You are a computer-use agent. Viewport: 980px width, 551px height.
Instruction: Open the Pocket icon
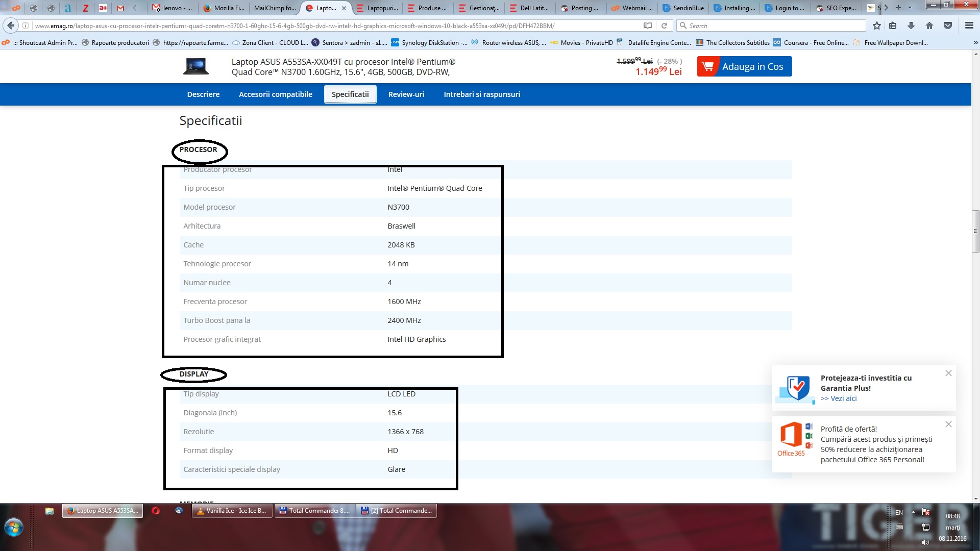click(x=948, y=26)
